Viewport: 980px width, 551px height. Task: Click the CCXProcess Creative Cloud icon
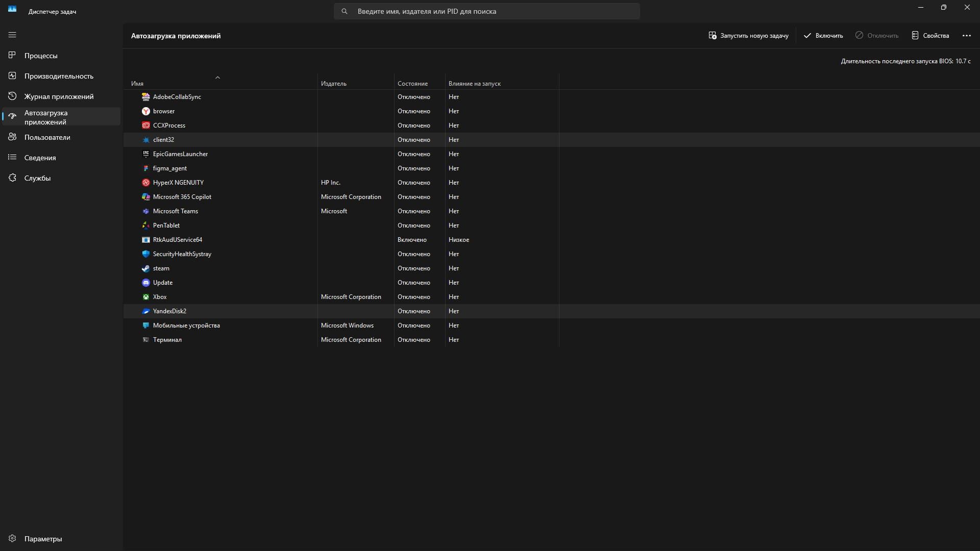pyautogui.click(x=146, y=126)
